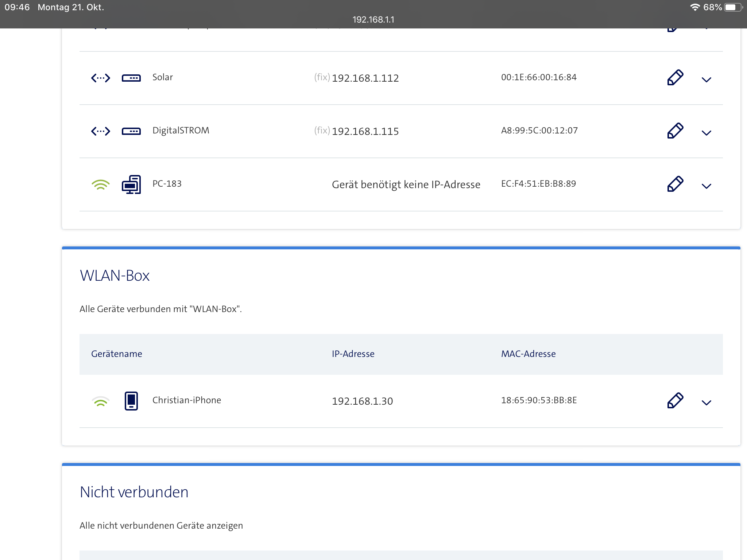Expand the DigitalSTROM device details
The image size is (747, 560).
pos(706,133)
